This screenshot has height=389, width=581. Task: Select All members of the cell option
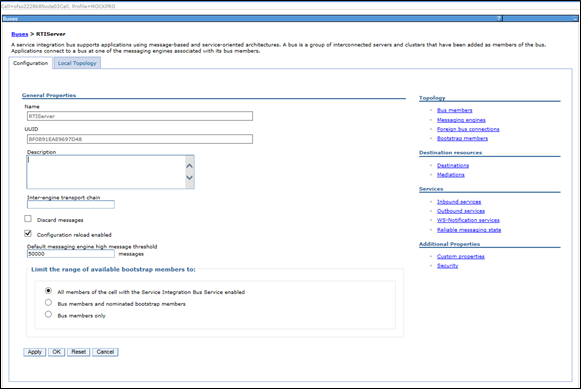click(x=48, y=291)
